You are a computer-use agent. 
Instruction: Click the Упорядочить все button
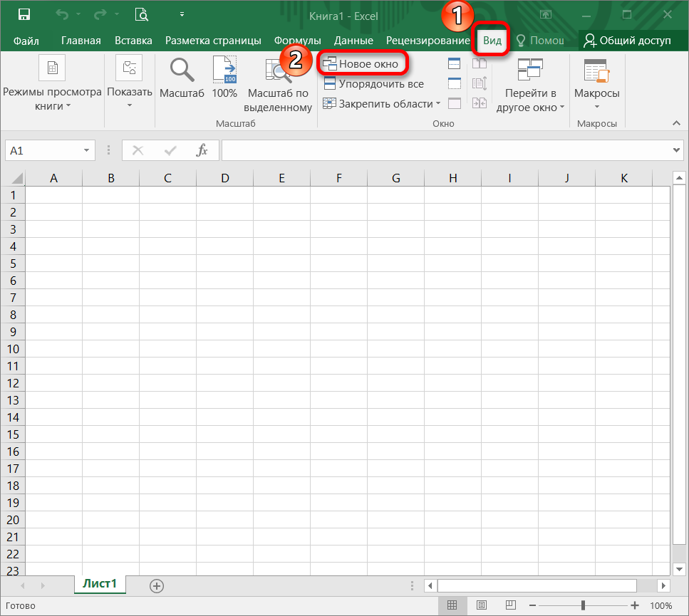[x=374, y=84]
